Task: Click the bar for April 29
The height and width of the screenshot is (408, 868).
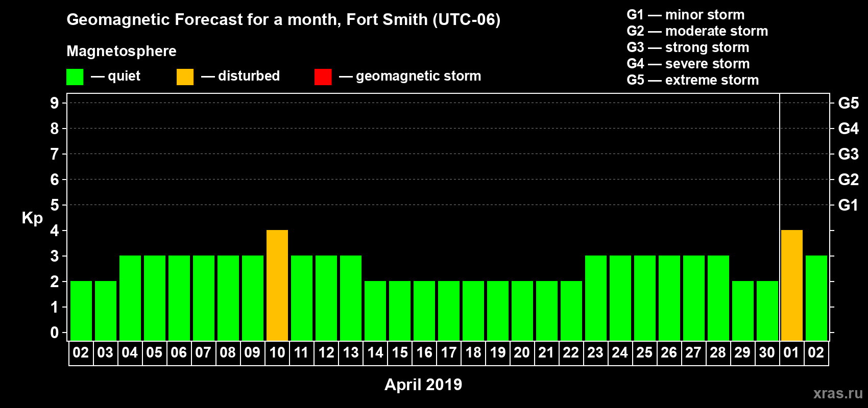Action: (743, 311)
